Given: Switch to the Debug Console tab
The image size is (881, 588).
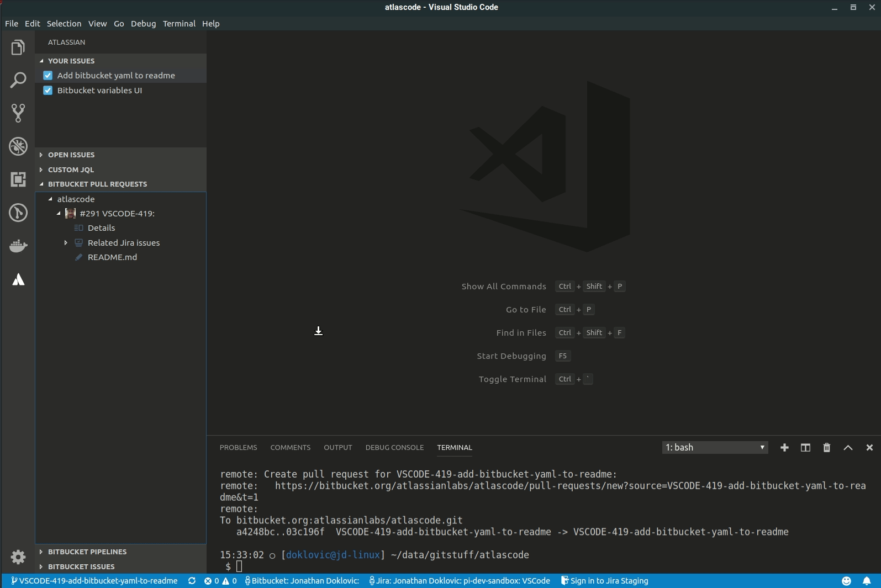Looking at the screenshot, I should coord(394,448).
